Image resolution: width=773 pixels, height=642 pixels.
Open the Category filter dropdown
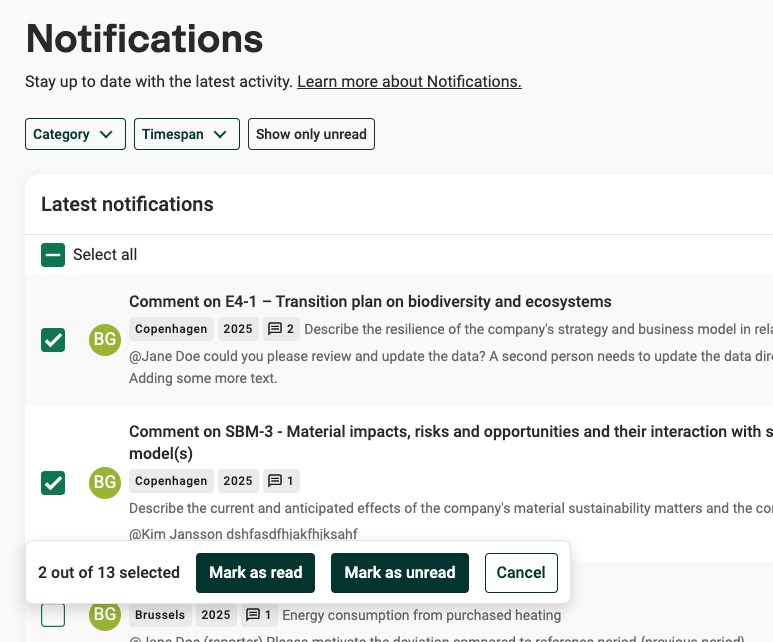75,134
